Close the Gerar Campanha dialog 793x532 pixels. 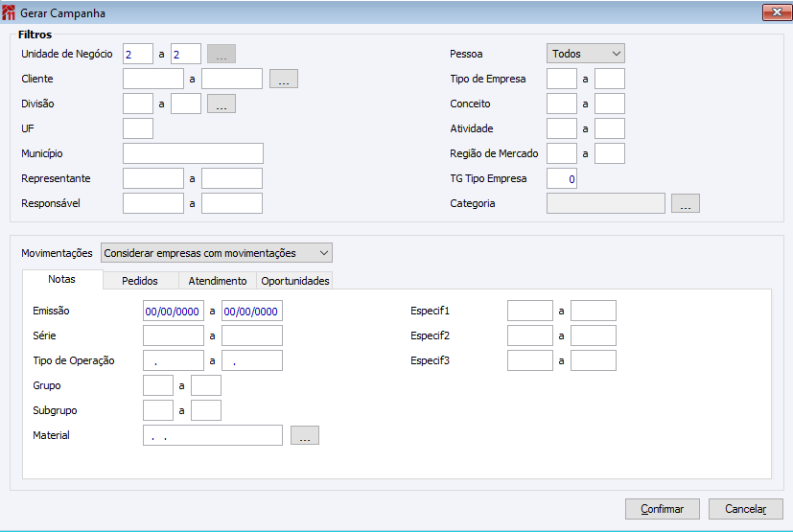pyautogui.click(x=775, y=13)
